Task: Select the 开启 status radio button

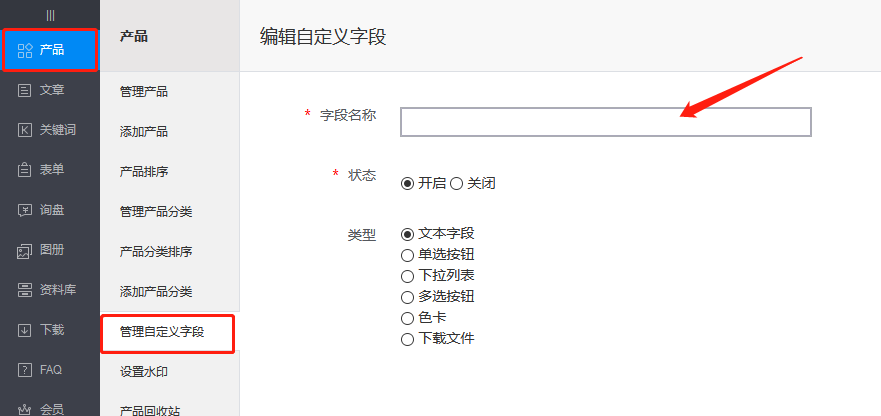Action: pos(407,183)
